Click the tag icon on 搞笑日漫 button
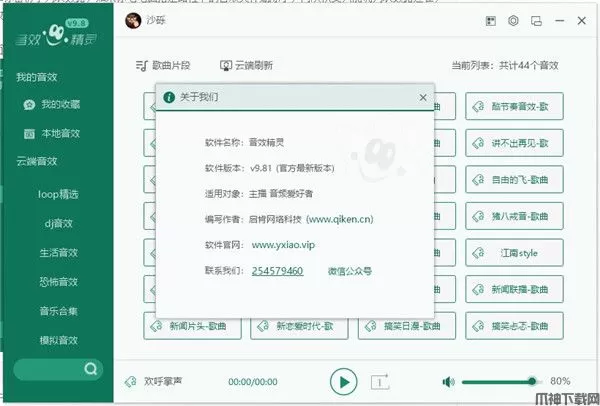Image resolution: width=600 pixels, height=406 pixels. pos(371,326)
